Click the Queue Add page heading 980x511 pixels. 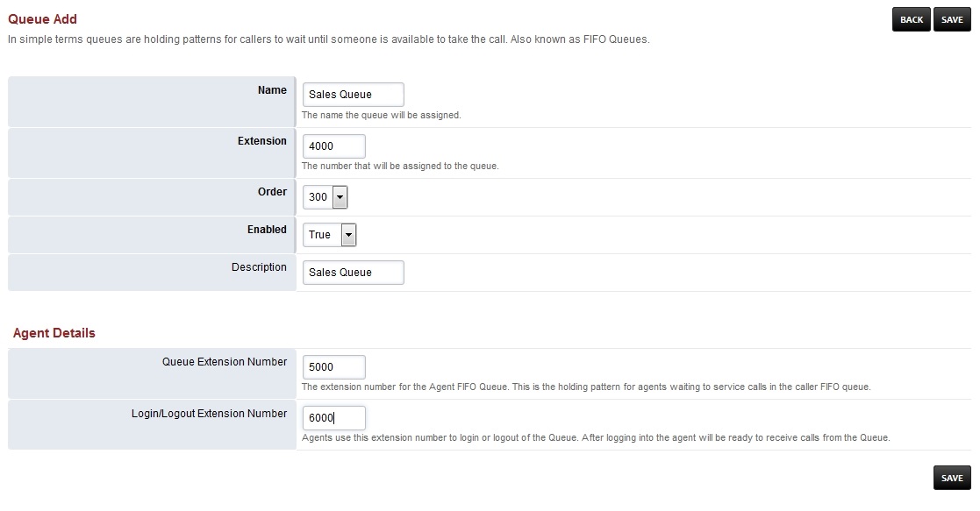[x=42, y=19]
